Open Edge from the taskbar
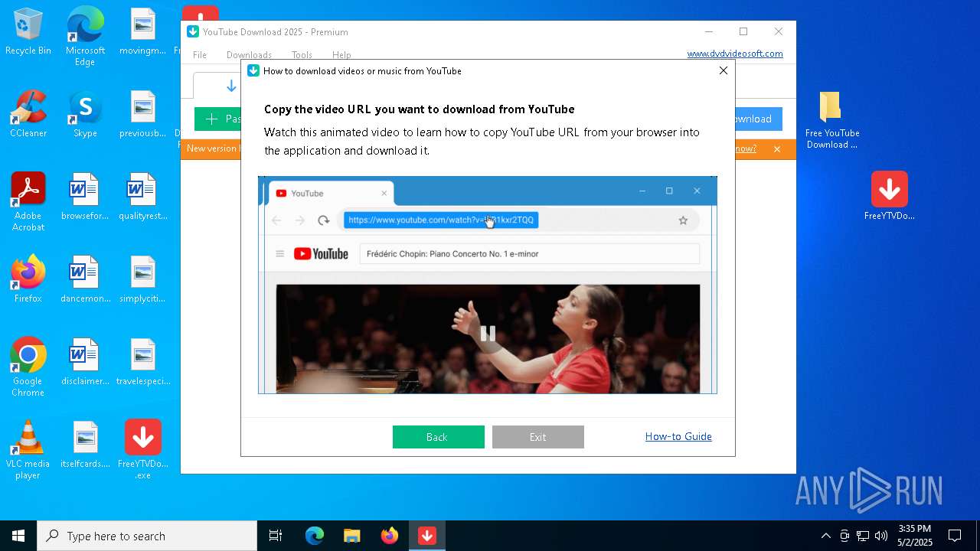Viewport: 980px width, 551px height. pyautogui.click(x=315, y=536)
